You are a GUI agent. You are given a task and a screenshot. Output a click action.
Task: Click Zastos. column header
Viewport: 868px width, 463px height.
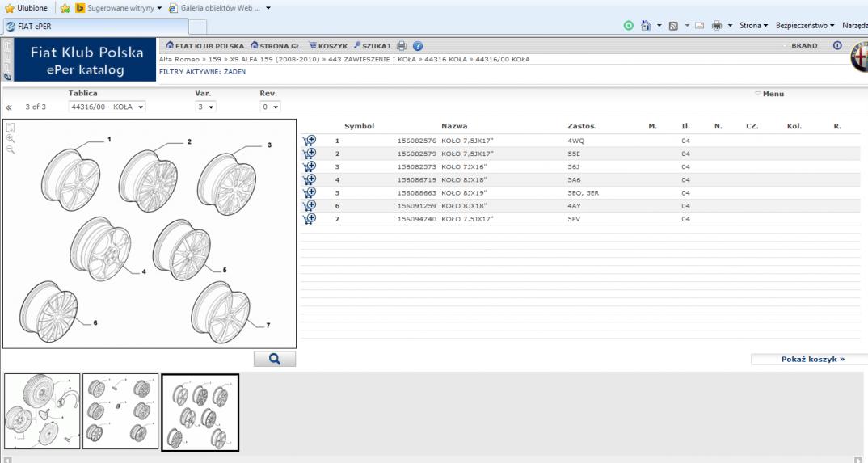(x=582, y=126)
